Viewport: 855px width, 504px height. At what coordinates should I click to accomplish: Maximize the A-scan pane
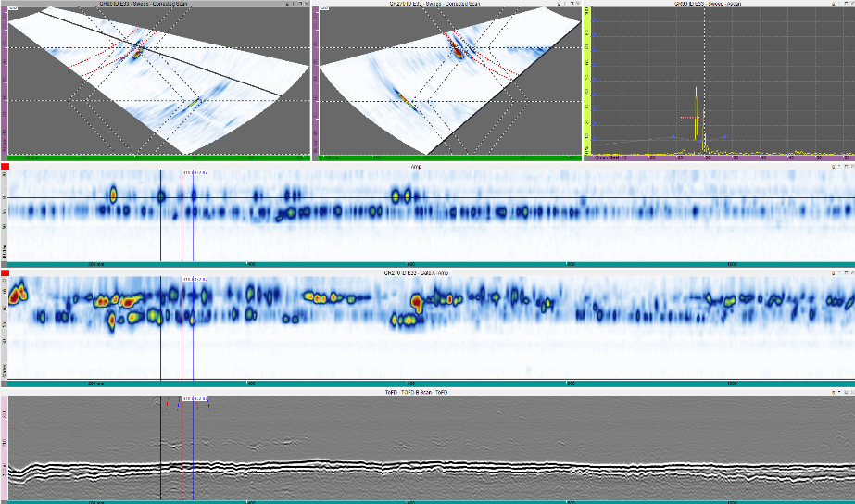pyautogui.click(x=847, y=4)
